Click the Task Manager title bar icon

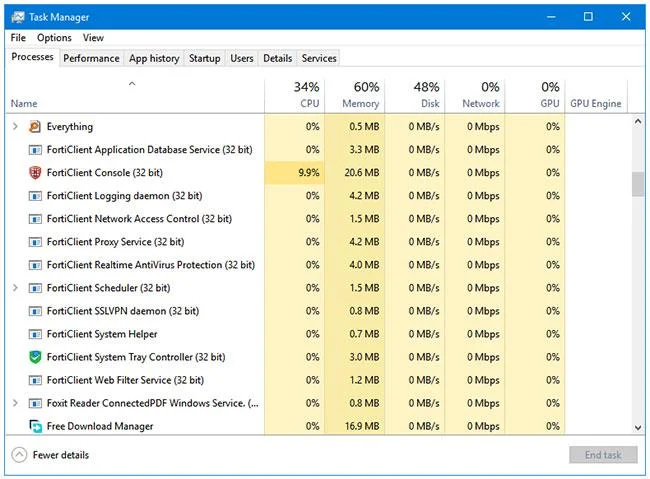pyautogui.click(x=18, y=17)
